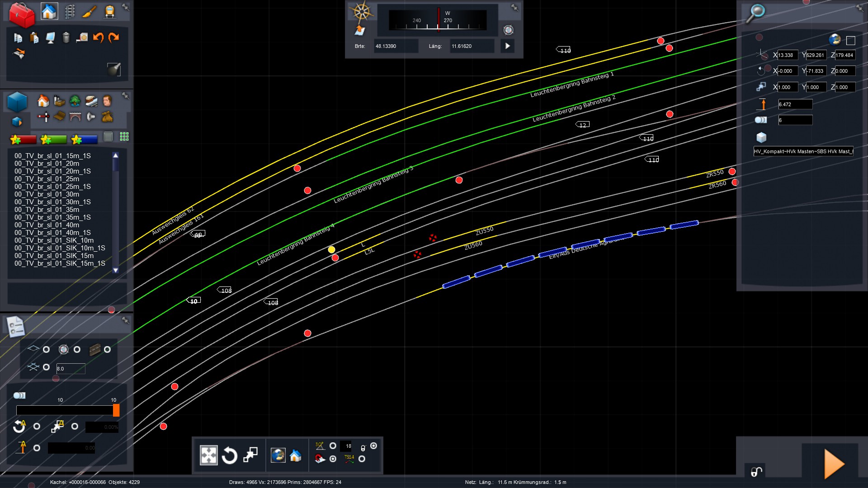Select the bridge object category icon
868x488 pixels.
[x=75, y=117]
